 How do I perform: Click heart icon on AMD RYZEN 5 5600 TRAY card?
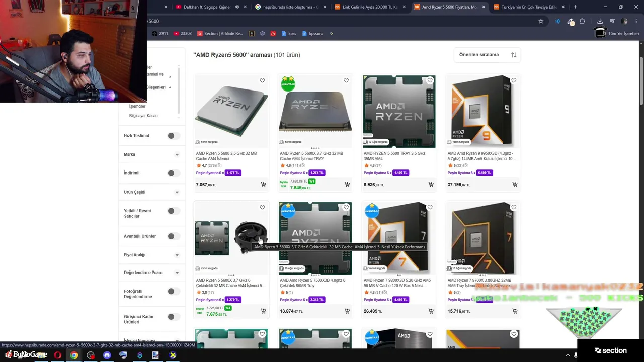430,80
